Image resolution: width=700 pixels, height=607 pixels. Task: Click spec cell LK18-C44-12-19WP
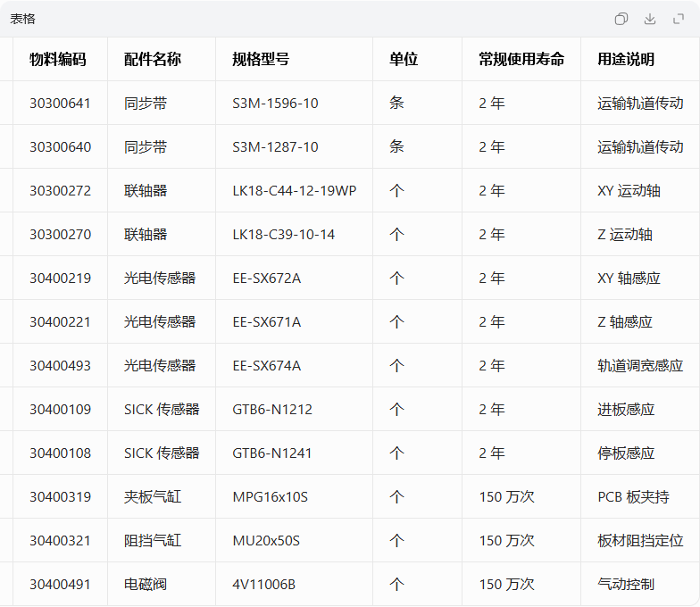point(295,191)
